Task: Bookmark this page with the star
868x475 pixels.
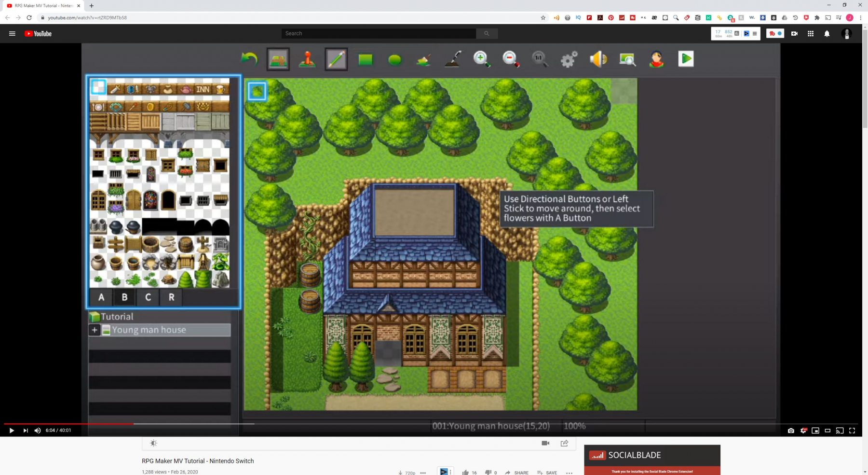Action: [543, 17]
